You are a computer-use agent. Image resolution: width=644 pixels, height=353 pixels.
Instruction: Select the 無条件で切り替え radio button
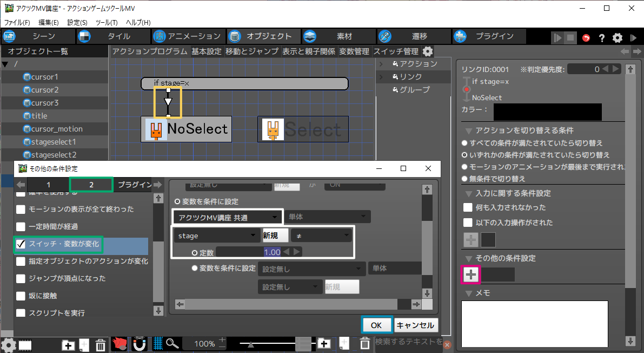464,179
